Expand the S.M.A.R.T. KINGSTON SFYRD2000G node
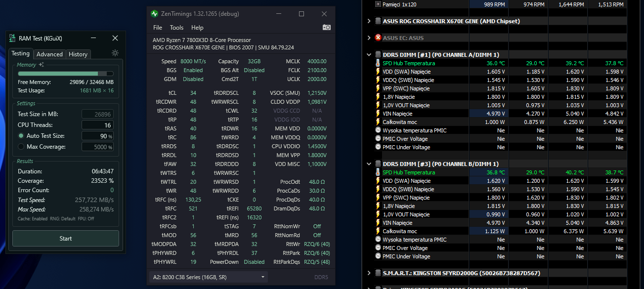The height and width of the screenshot is (289, 644). [369, 273]
